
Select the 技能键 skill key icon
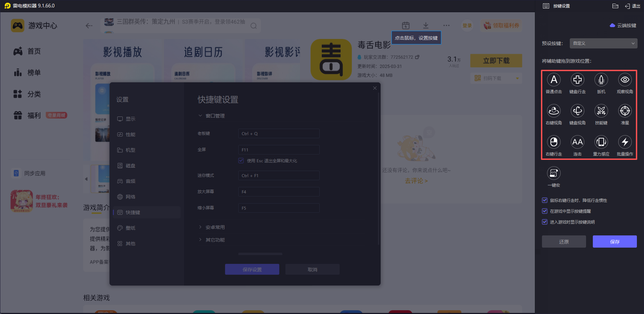coord(601,111)
